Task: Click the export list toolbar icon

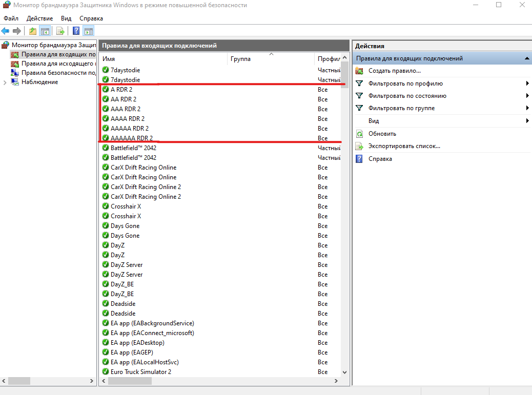Action: pyautogui.click(x=60, y=31)
